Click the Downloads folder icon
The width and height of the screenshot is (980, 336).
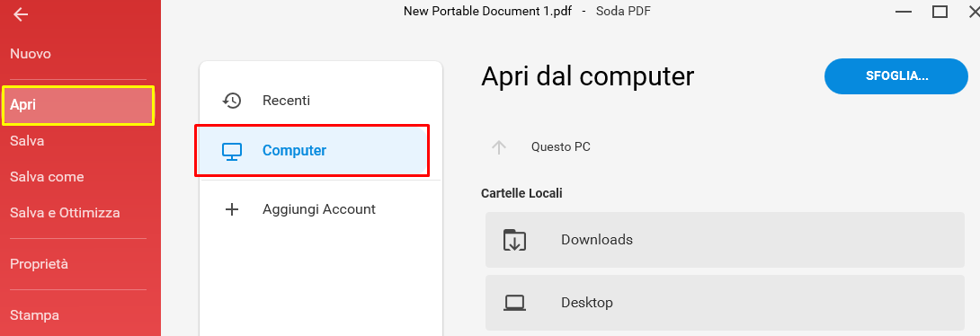point(514,240)
